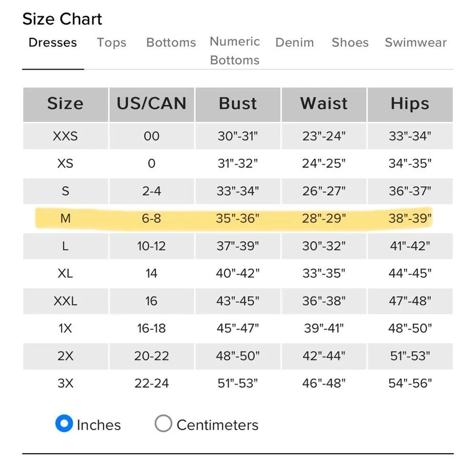
Task: Open the Tops size tab
Action: tap(111, 42)
